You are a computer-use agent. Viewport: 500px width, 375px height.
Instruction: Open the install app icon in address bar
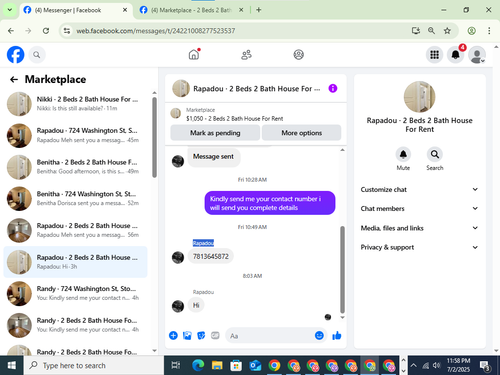416,31
